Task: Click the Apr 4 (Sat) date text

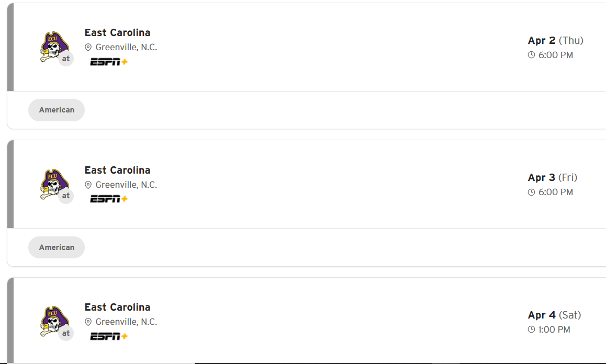Action: pos(554,315)
